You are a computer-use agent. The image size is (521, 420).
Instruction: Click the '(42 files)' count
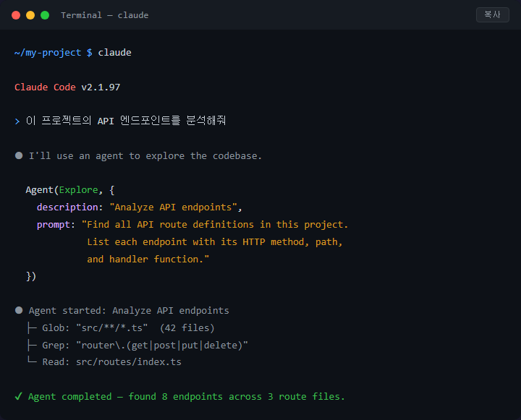(x=187, y=327)
